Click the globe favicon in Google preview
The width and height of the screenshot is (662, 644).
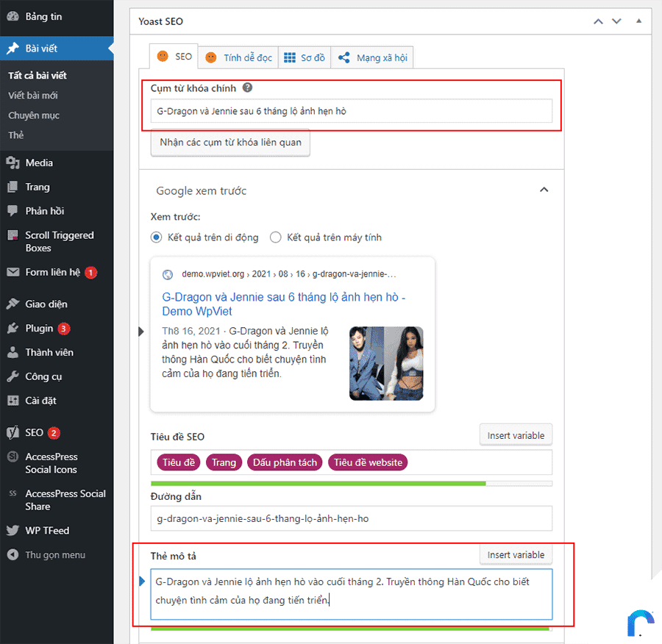point(168,275)
